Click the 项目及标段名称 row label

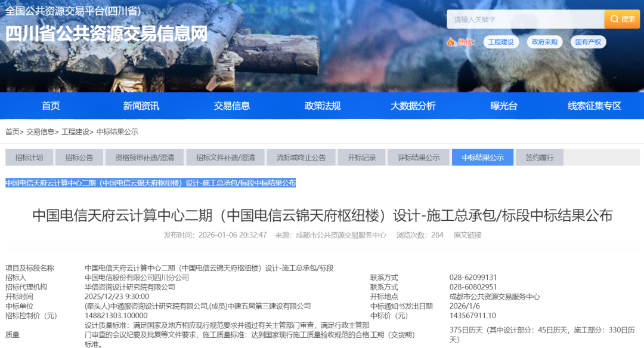pyautogui.click(x=30, y=268)
